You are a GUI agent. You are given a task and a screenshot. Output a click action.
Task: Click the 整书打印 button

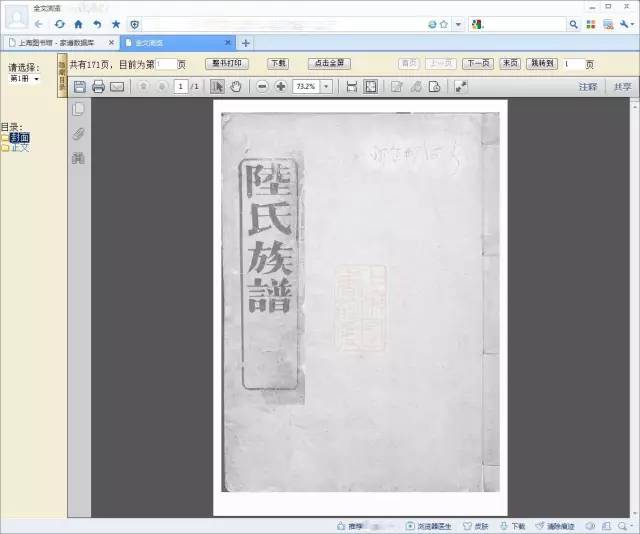pos(227,64)
